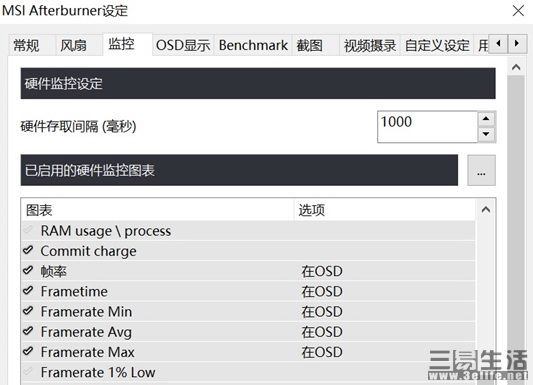Select the Commit charge row text
Screen dimensions: 533x385
88,251
